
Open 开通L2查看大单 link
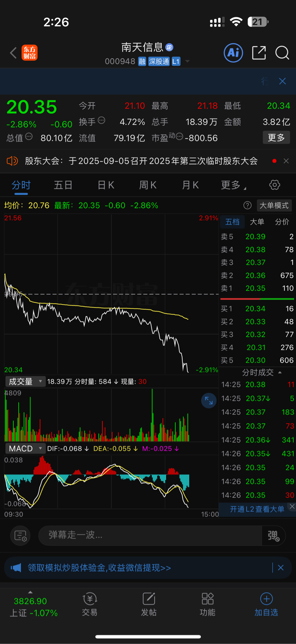point(257,509)
